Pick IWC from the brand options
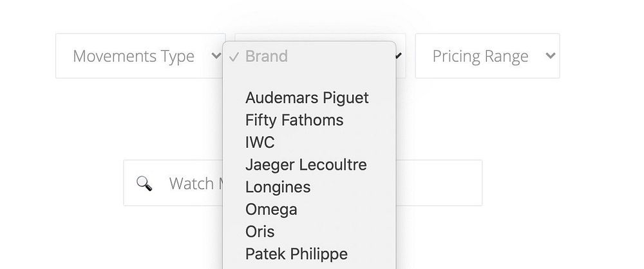 tap(260, 143)
